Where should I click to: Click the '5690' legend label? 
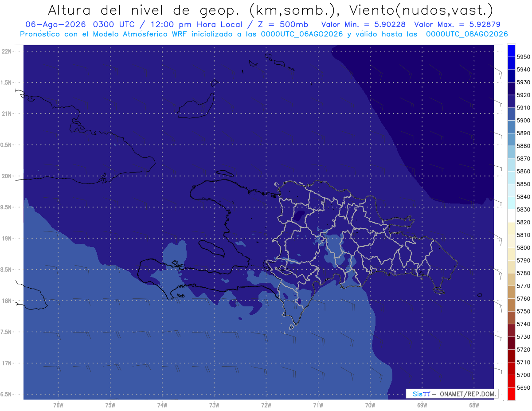tap(523, 388)
